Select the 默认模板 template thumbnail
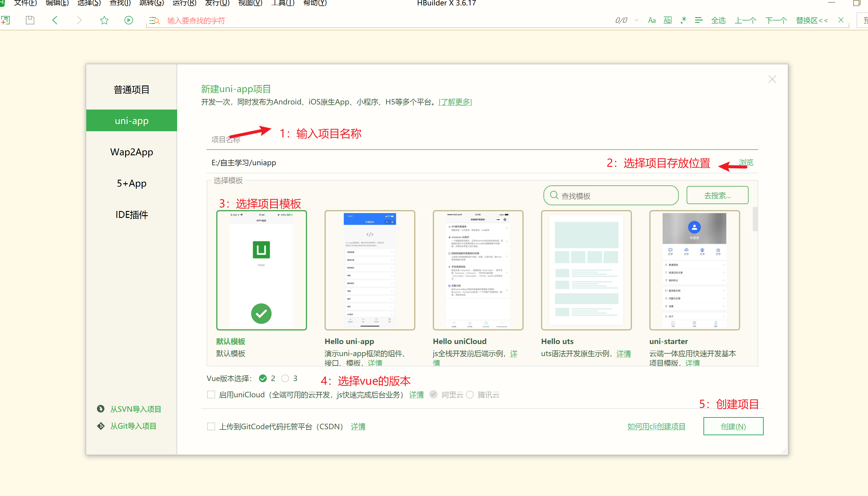 pos(261,270)
